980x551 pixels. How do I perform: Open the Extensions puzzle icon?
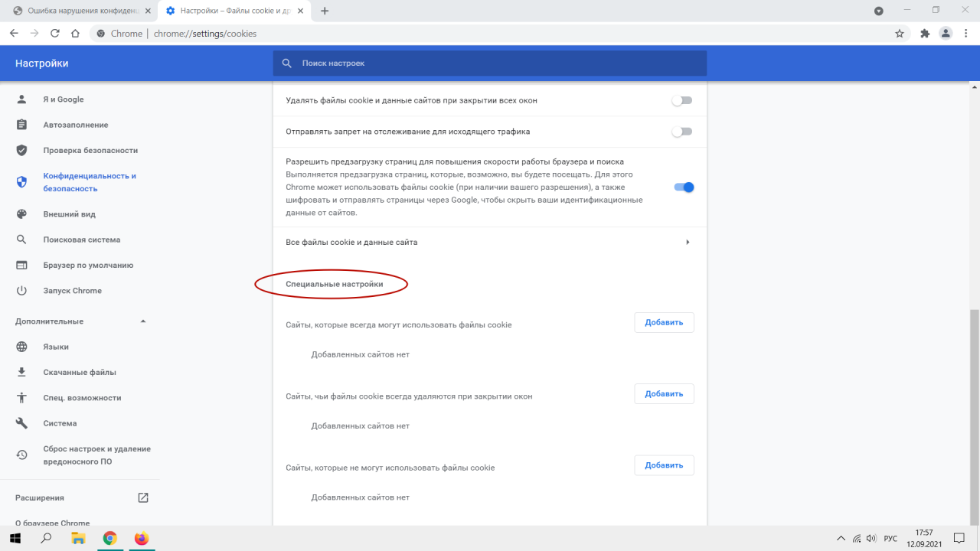coord(924,34)
